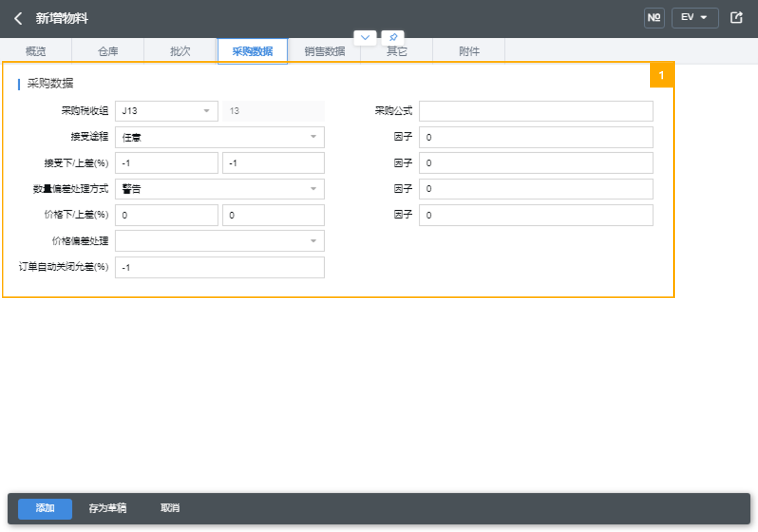Open the 数量偏差处理方式 dropdown

pos(313,189)
